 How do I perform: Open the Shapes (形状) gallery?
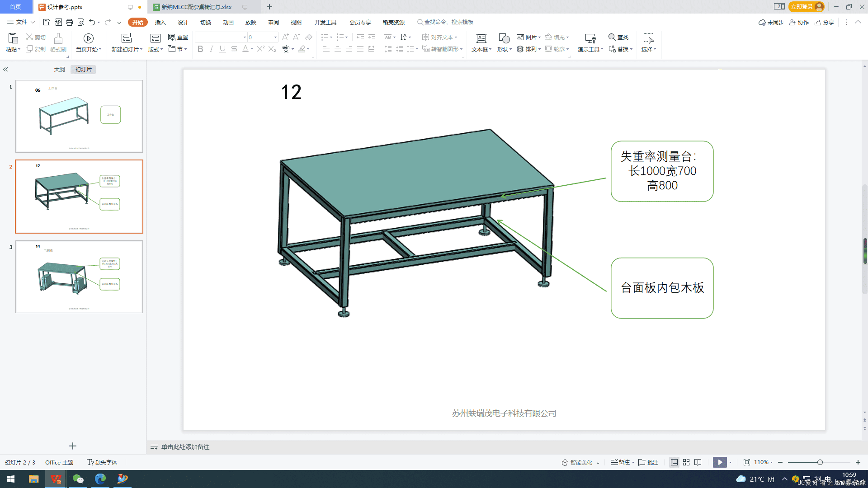point(504,43)
